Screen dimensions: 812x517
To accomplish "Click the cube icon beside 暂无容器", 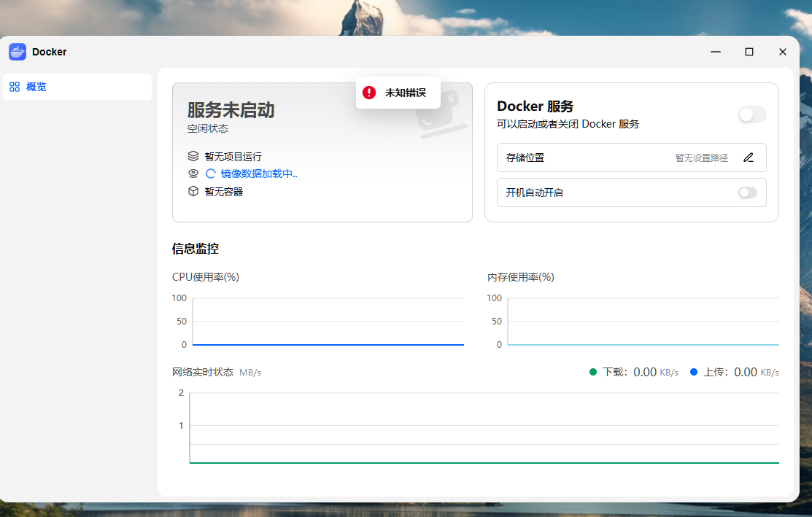I will (193, 191).
